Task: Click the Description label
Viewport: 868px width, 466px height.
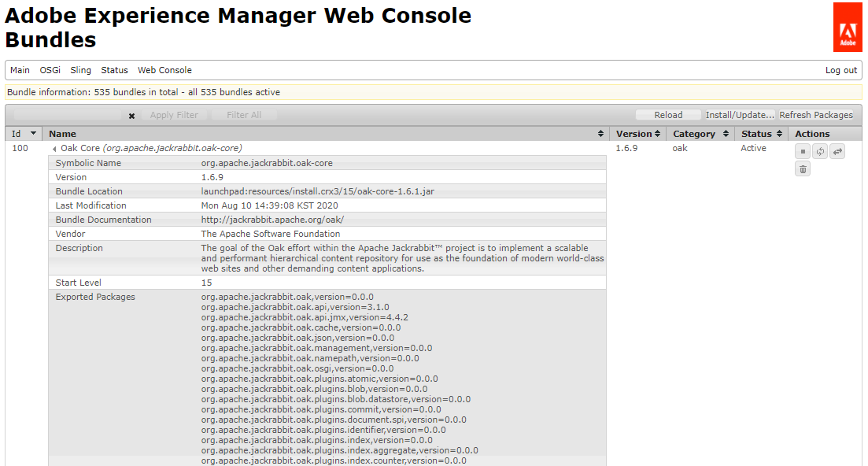Action: click(79, 248)
